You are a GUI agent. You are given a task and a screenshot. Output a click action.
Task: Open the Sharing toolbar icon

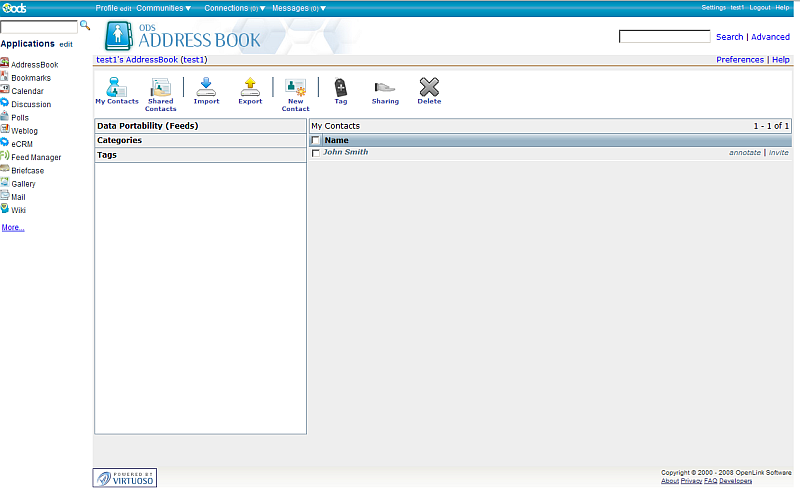pos(385,87)
